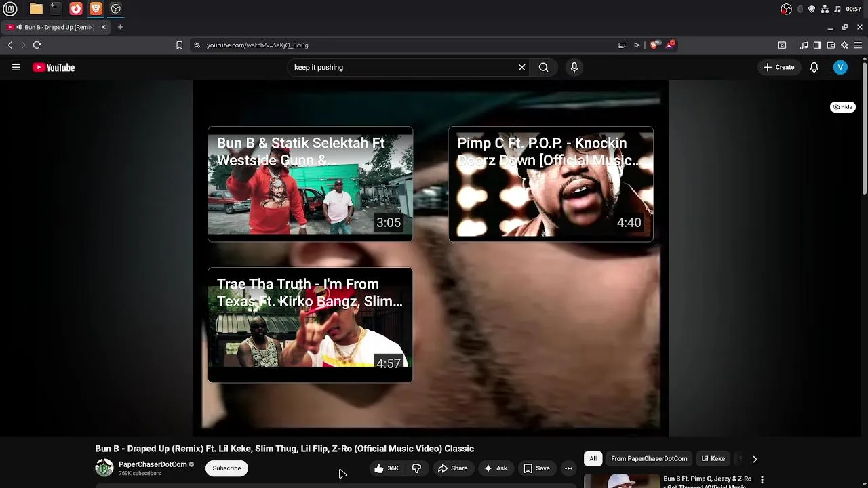The height and width of the screenshot is (488, 868).
Task: Select the Lil' Keke chip
Action: 713,459
